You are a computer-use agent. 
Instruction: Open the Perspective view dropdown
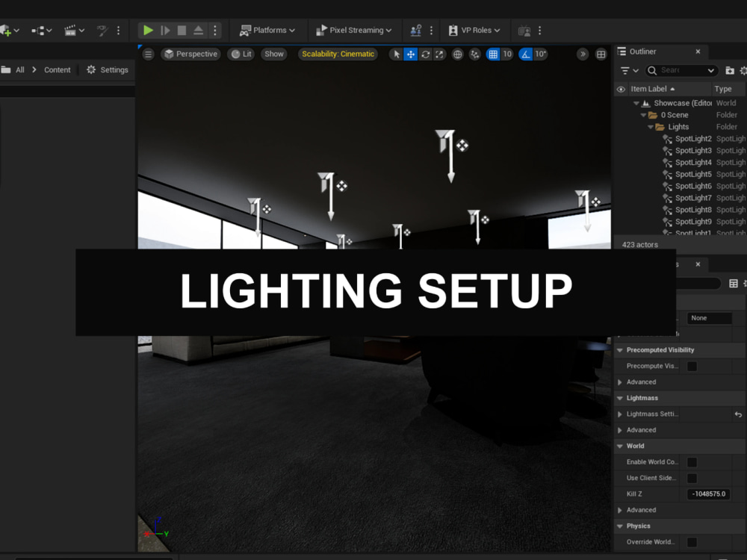point(189,54)
